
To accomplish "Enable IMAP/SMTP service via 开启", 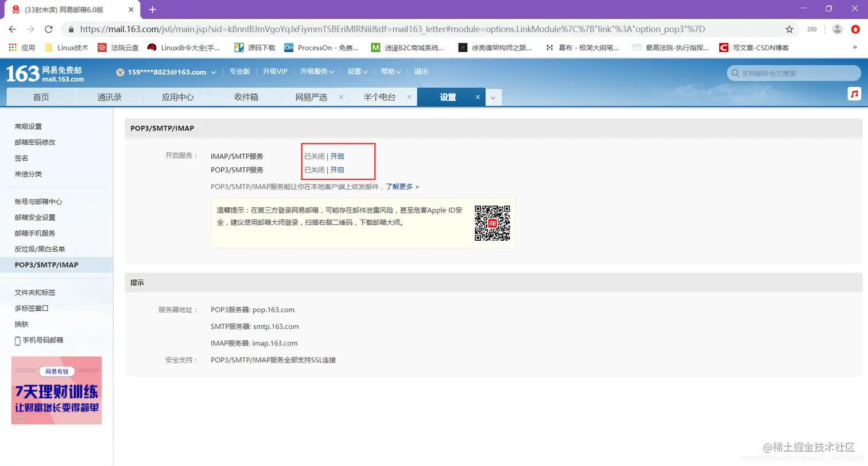I will [x=338, y=156].
